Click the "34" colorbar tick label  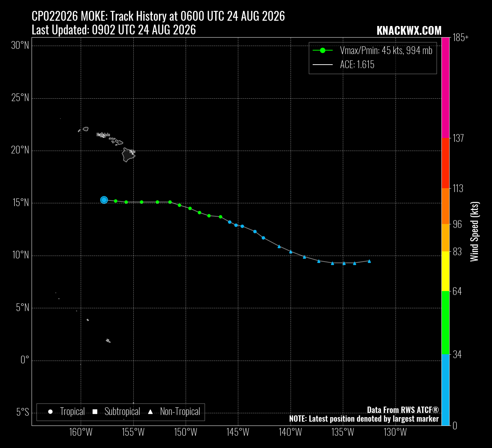click(457, 355)
